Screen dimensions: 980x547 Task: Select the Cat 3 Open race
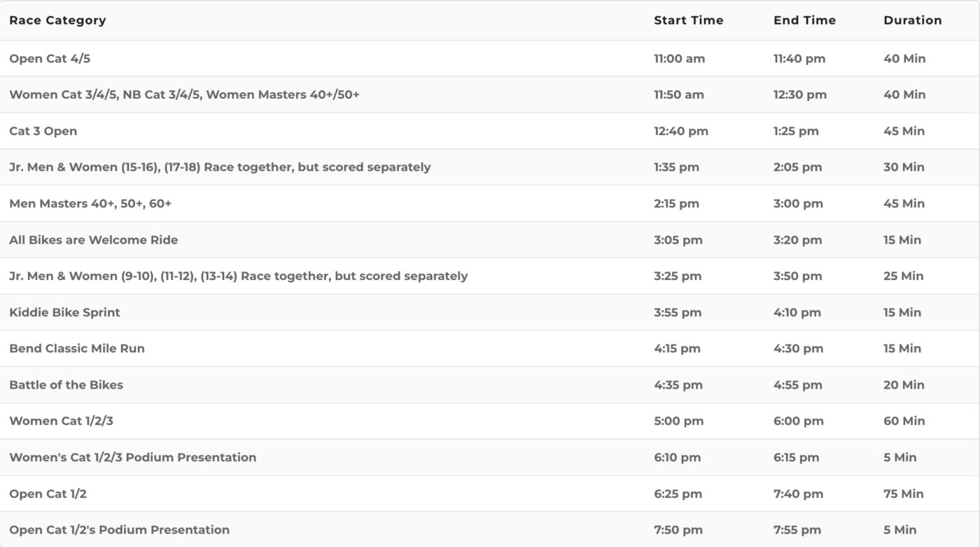click(43, 131)
